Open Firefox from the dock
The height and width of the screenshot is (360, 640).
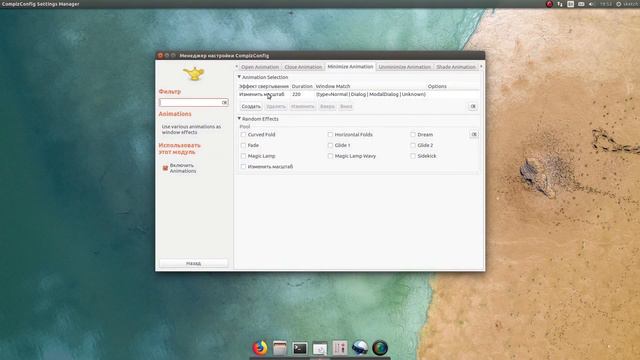pos(260,348)
